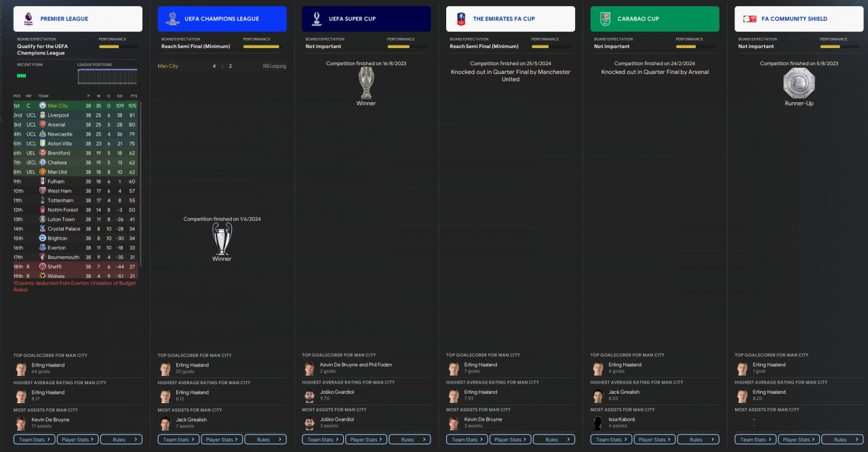Click the league positions graph
The image size is (868, 452).
(x=108, y=76)
